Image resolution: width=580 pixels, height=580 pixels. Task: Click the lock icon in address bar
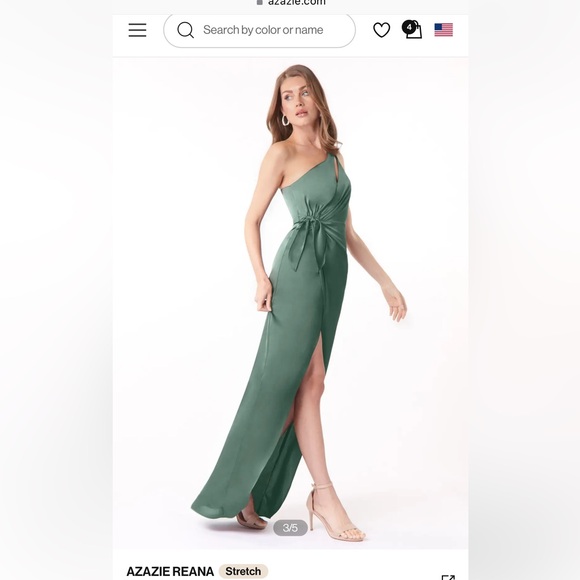260,2
